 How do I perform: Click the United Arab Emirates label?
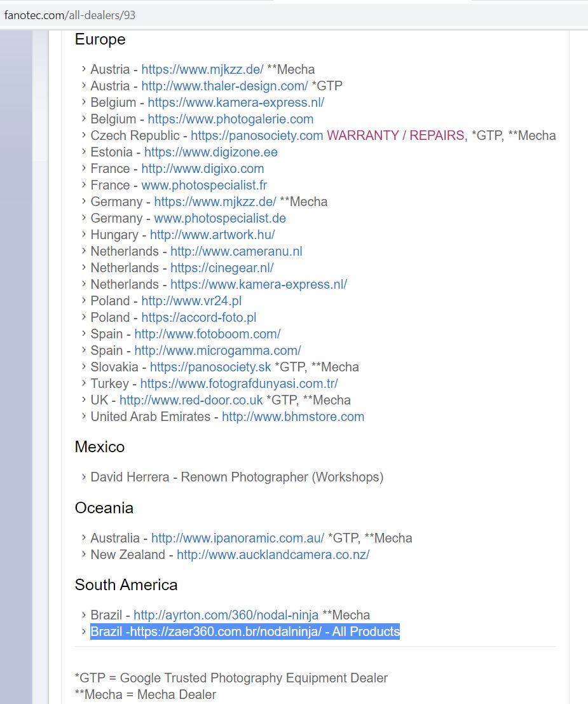(151, 417)
